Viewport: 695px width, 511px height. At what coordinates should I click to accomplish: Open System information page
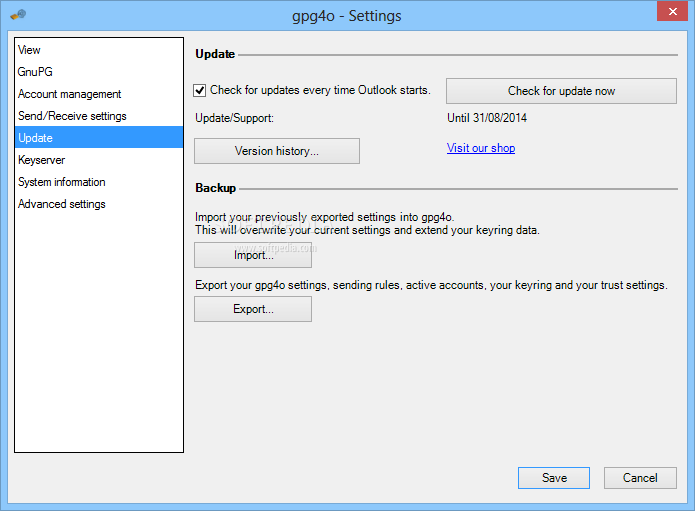click(99, 182)
